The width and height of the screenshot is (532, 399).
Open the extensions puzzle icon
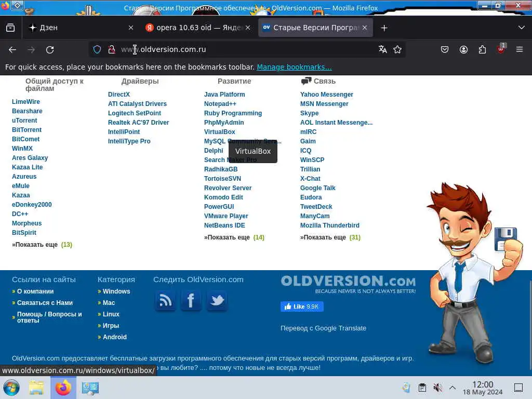482,49
